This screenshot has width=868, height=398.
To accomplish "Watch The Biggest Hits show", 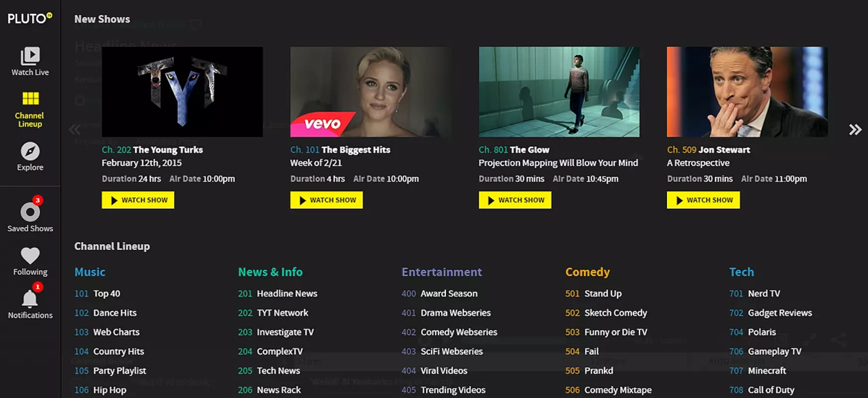I will pyautogui.click(x=326, y=200).
